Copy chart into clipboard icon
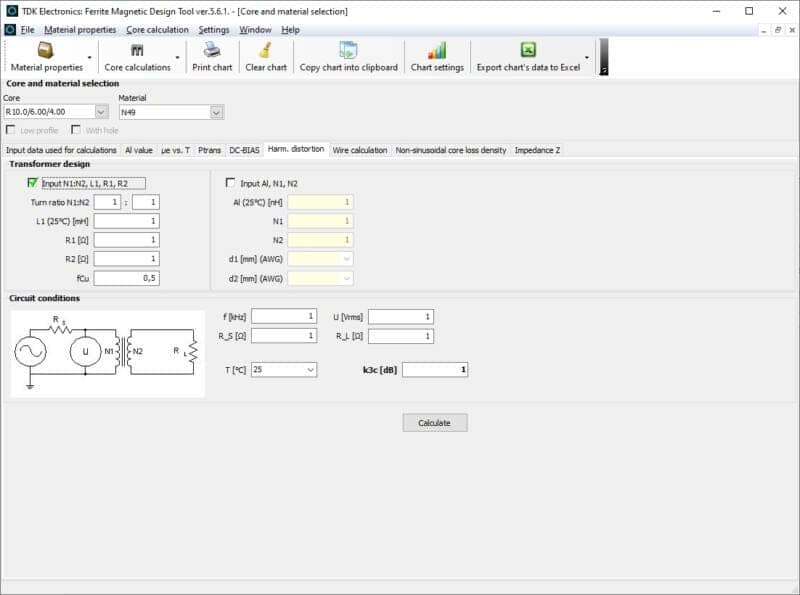The width and height of the screenshot is (800, 595). [x=348, y=49]
